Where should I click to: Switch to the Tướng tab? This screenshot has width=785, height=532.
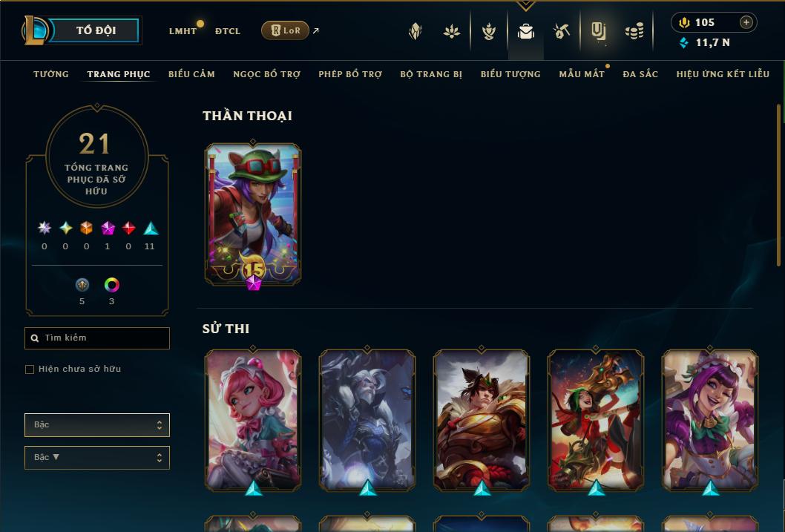pyautogui.click(x=51, y=74)
